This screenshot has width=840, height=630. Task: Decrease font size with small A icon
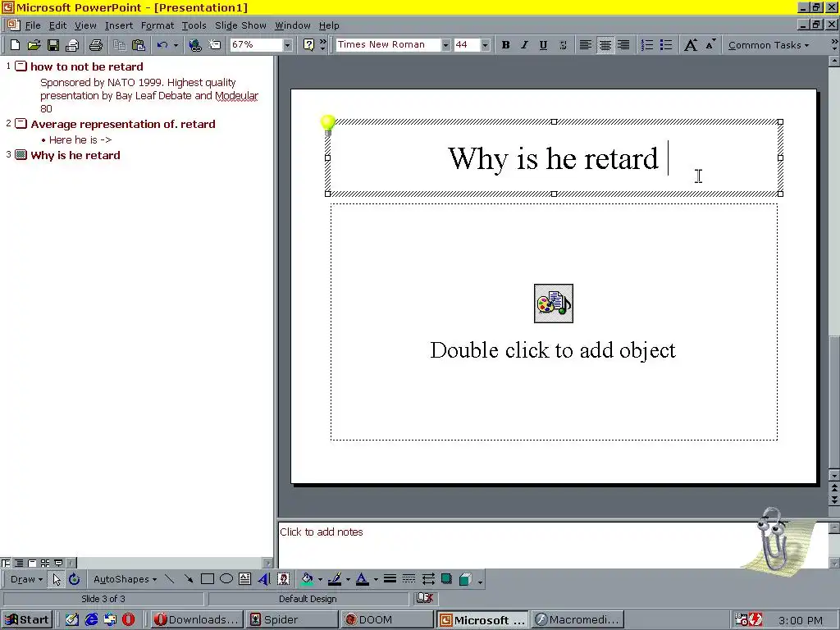pos(710,45)
